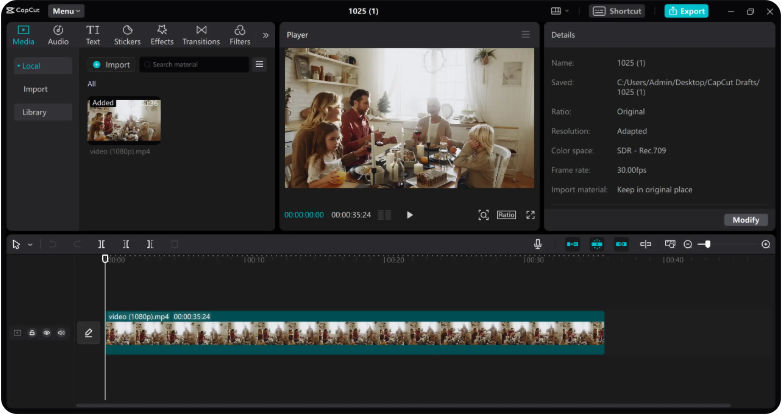Select Import in media sidebar
This screenshot has height=415, width=782.
[x=35, y=89]
